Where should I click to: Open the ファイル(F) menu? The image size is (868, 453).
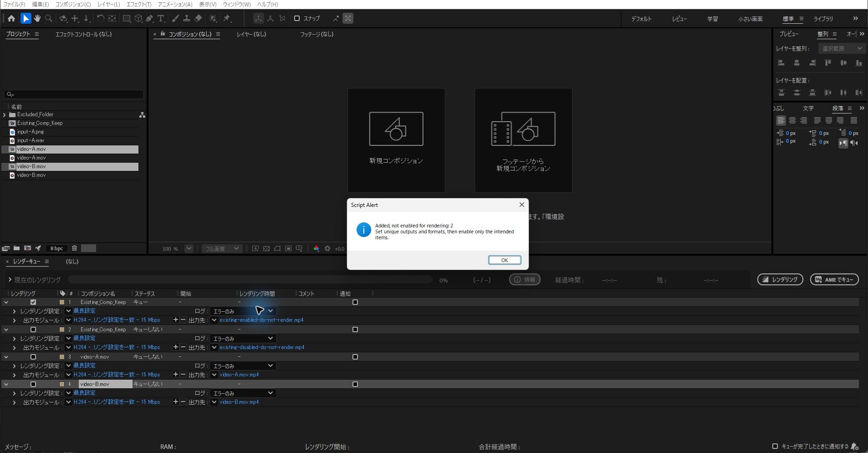15,5
